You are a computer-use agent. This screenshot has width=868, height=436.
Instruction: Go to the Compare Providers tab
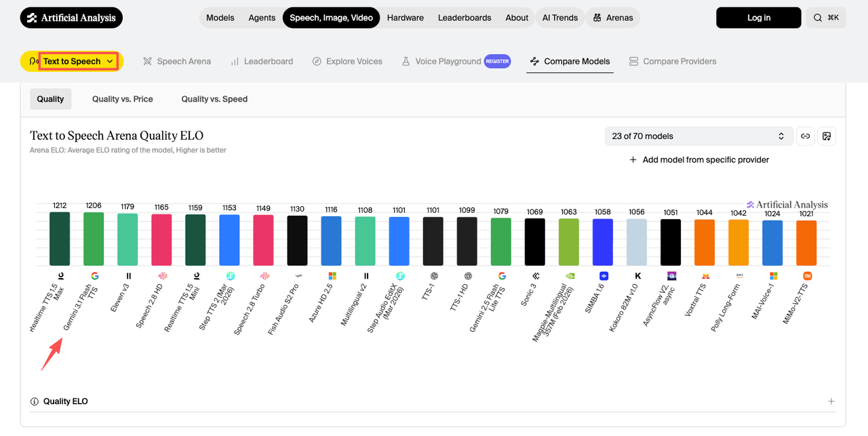point(673,61)
